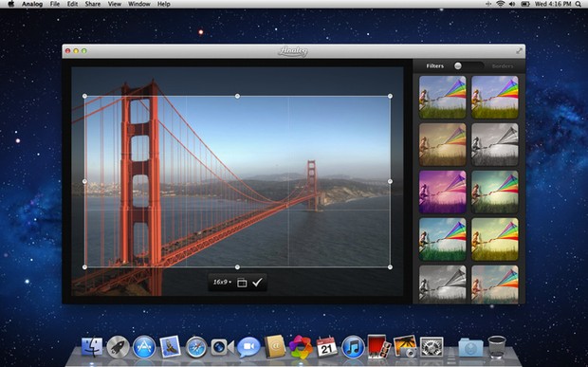Screen dimensions: 588x367
Task: Select the Filters tab label
Action: [435, 66]
